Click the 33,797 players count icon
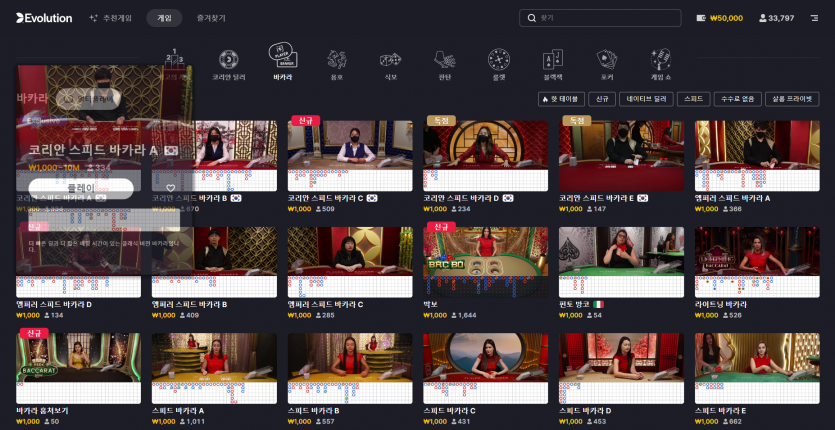 [x=762, y=18]
